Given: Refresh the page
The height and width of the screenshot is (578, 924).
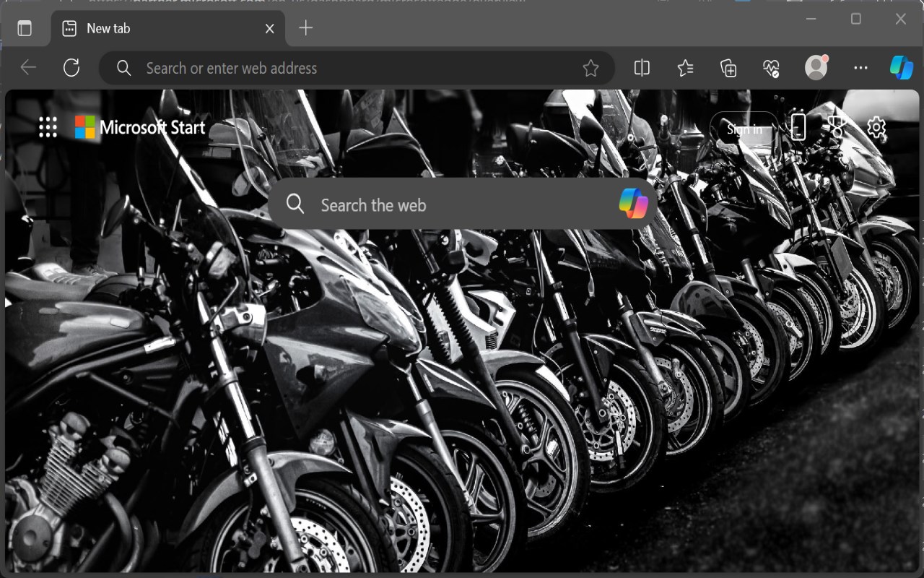Looking at the screenshot, I should (x=71, y=68).
